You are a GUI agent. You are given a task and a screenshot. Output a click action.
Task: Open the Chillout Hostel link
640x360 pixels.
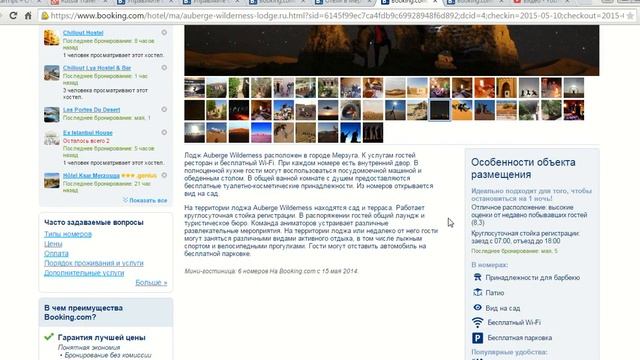[x=83, y=33]
